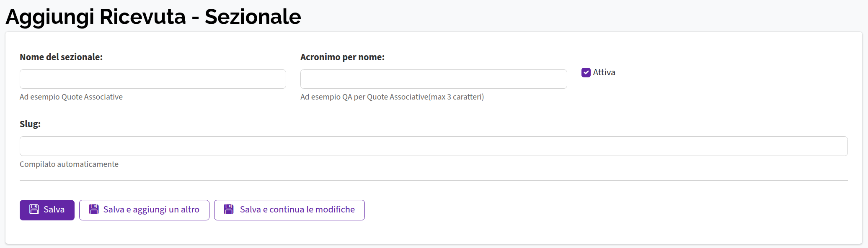Click the page title "Aggiungi Ricevuta - Sezionale"
868x248 pixels.
153,17
